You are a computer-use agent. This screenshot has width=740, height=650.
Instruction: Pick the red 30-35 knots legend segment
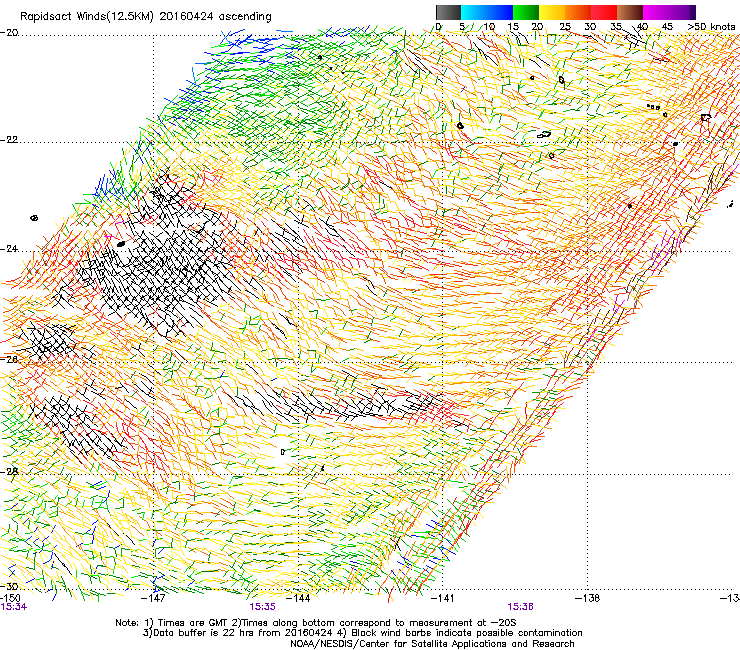(604, 12)
